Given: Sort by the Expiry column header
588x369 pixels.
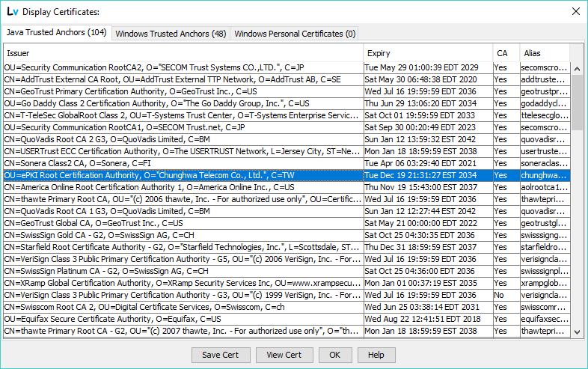Looking at the screenshot, I should (x=428, y=53).
